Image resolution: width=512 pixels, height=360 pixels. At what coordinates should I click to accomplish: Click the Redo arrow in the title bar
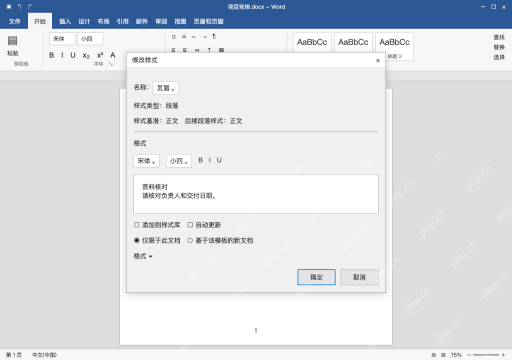30,7
